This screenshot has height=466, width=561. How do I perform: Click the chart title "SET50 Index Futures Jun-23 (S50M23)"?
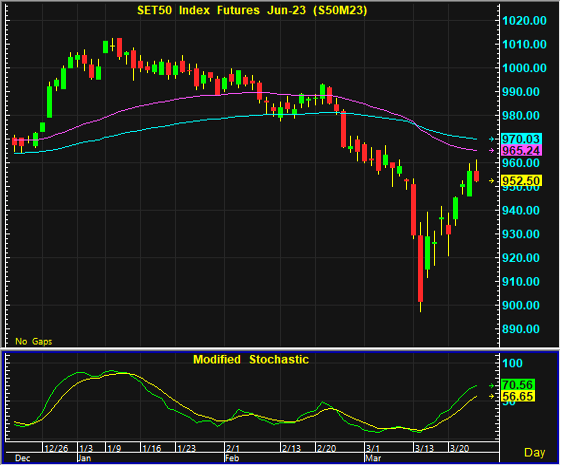252,10
